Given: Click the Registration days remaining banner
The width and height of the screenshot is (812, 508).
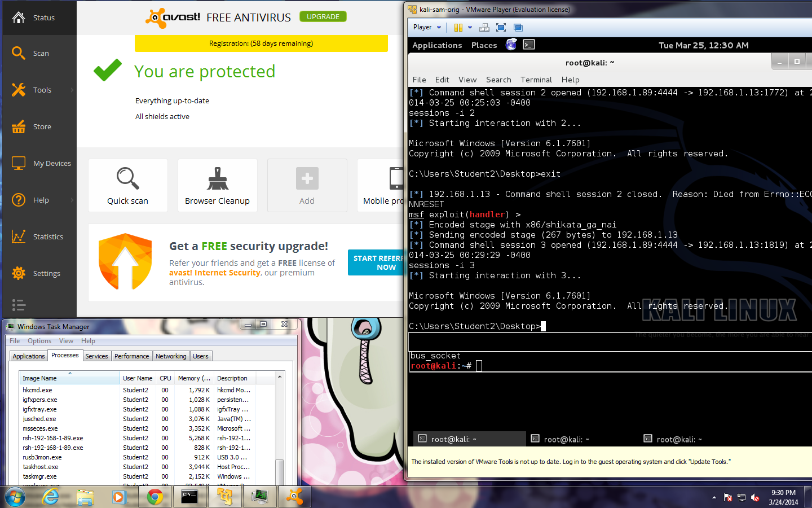Looking at the screenshot, I should click(x=261, y=43).
